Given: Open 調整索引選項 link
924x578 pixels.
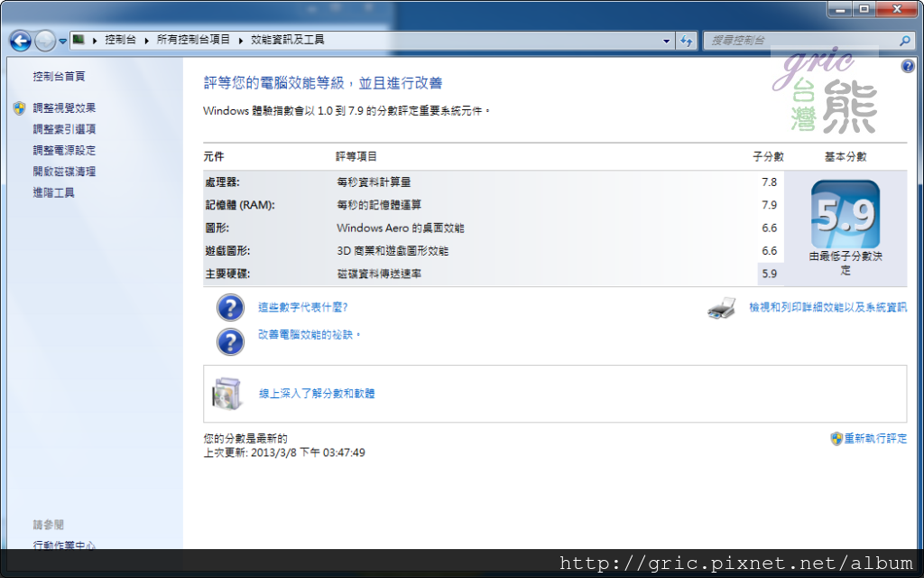Looking at the screenshot, I should (x=64, y=129).
